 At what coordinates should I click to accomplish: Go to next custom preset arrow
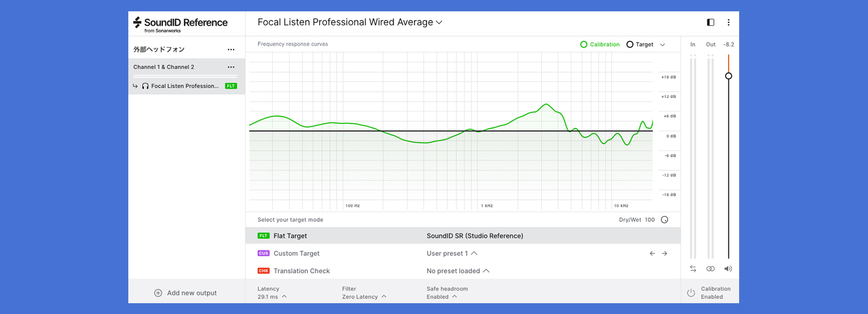click(x=664, y=254)
